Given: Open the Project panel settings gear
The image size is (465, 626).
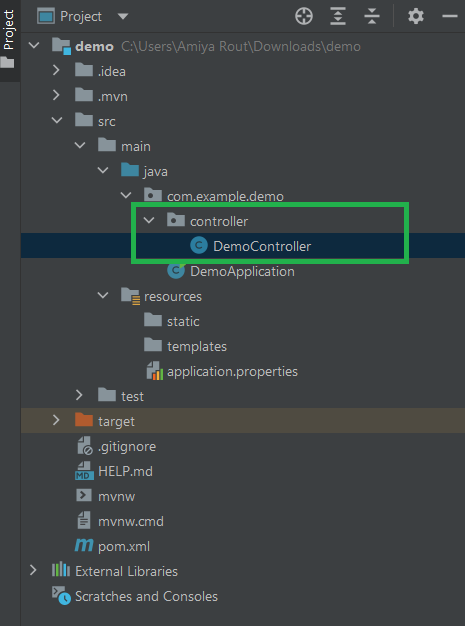Looking at the screenshot, I should coord(416,17).
